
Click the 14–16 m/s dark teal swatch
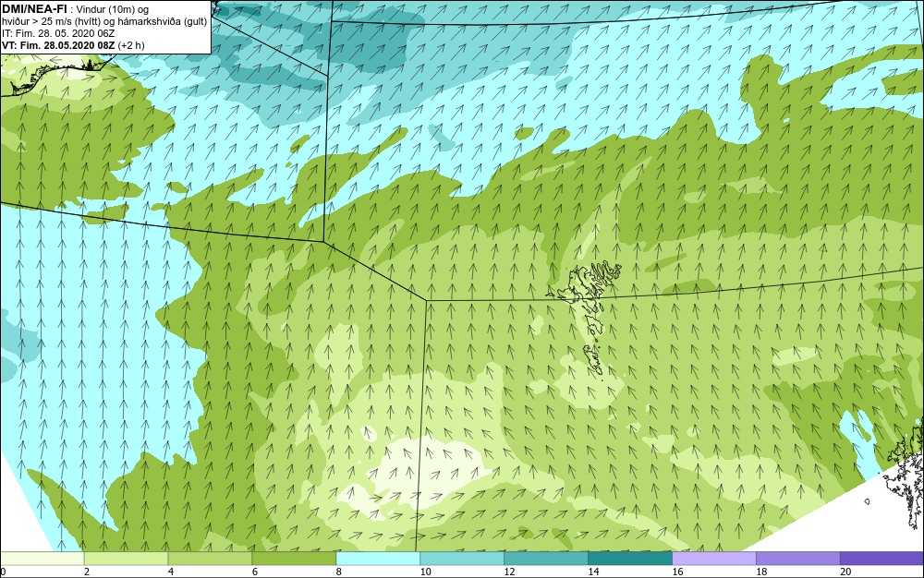630,559
